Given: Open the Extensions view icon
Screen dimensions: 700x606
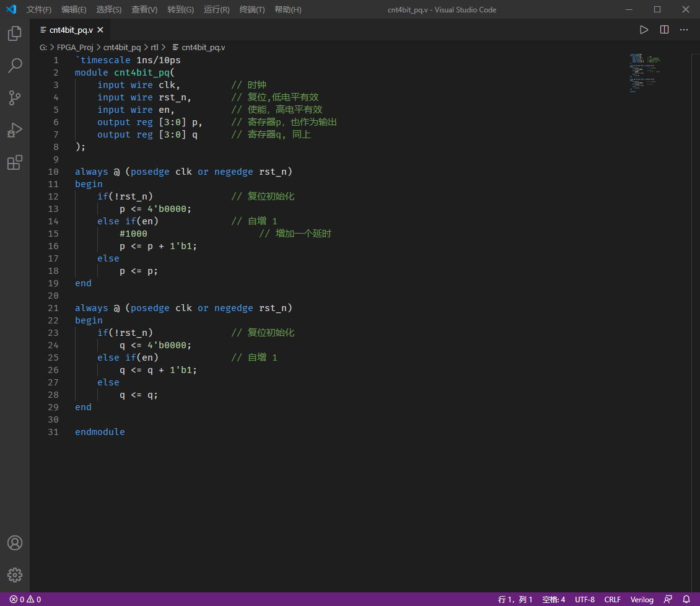Looking at the screenshot, I should tap(15, 163).
